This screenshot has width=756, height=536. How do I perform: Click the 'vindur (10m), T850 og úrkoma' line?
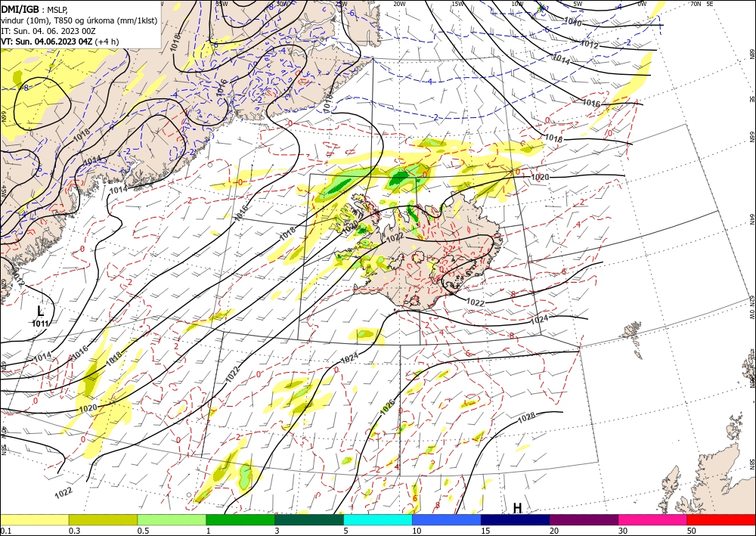(x=79, y=20)
